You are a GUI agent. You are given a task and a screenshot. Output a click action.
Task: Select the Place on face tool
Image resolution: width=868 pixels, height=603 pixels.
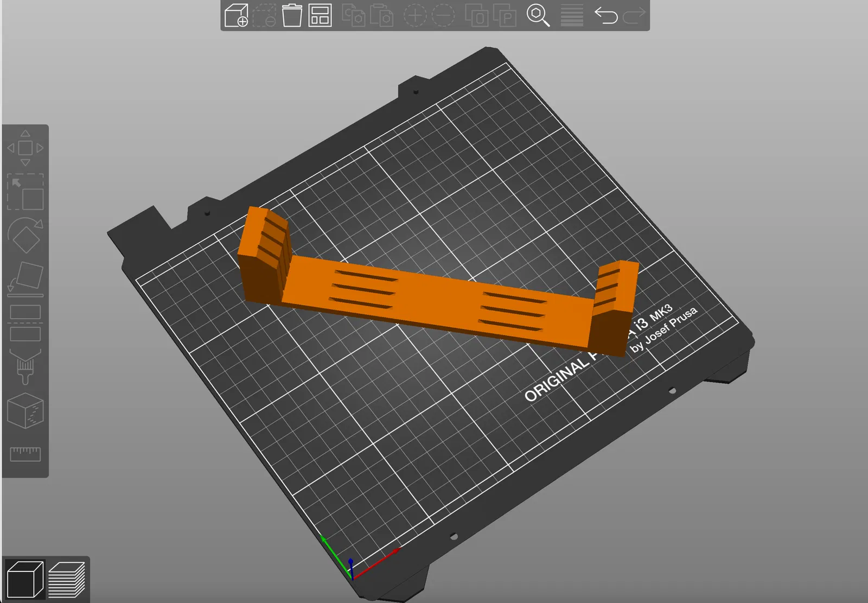(x=25, y=279)
